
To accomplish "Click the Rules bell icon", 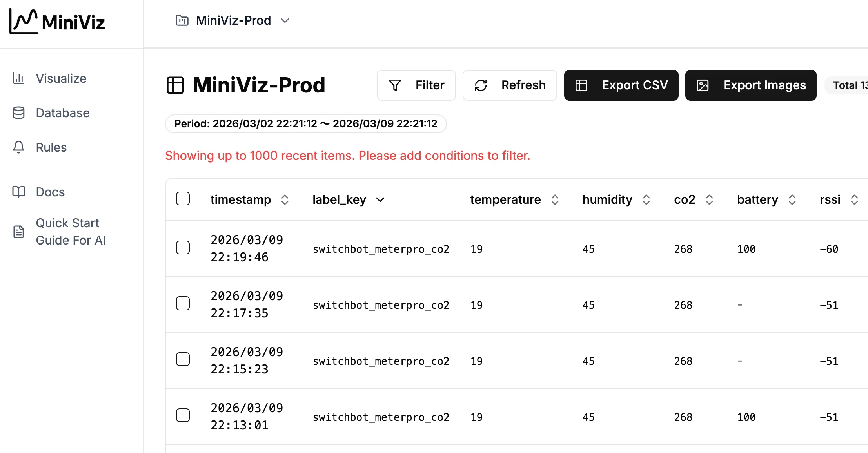I will click(x=18, y=147).
